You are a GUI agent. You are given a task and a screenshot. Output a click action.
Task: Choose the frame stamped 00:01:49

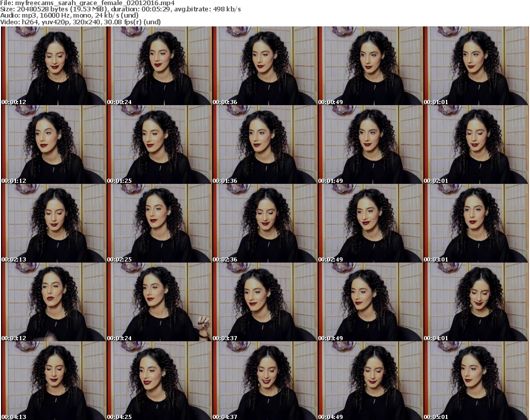pyautogui.click(x=370, y=144)
